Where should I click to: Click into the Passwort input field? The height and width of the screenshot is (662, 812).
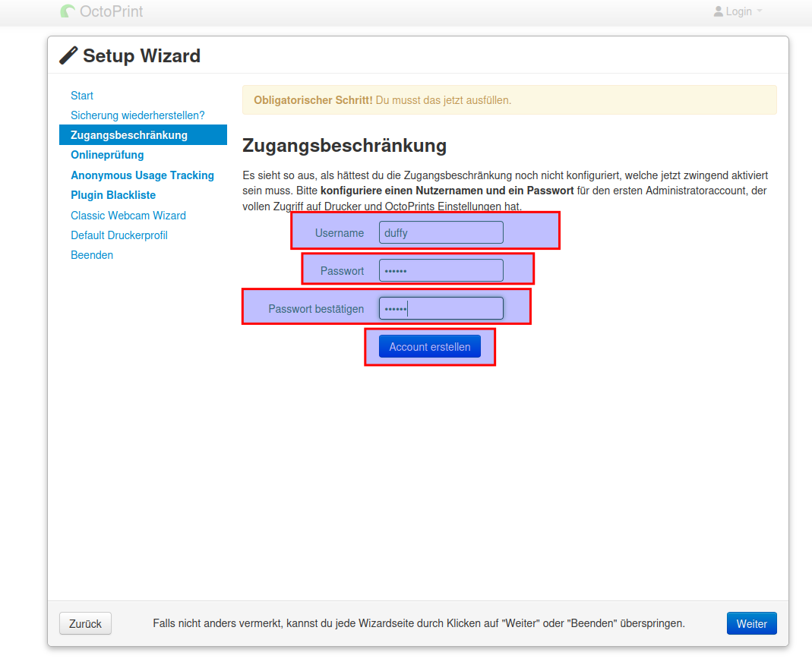coord(441,270)
